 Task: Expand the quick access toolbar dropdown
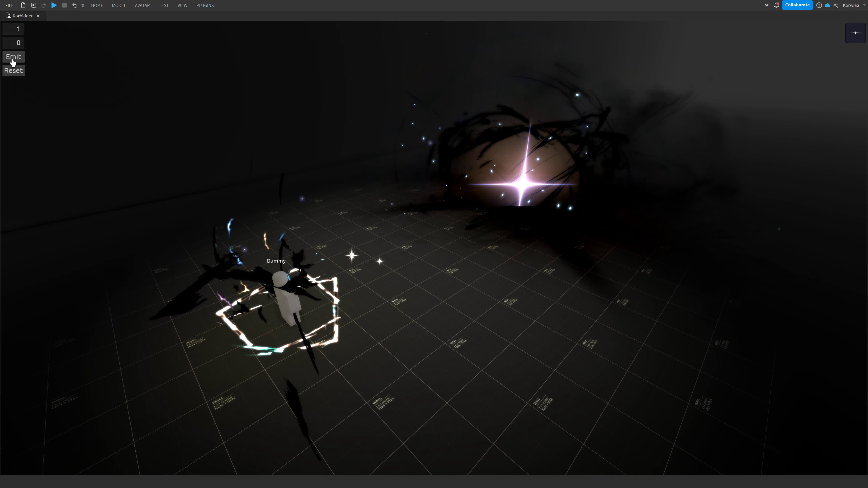pyautogui.click(x=83, y=5)
